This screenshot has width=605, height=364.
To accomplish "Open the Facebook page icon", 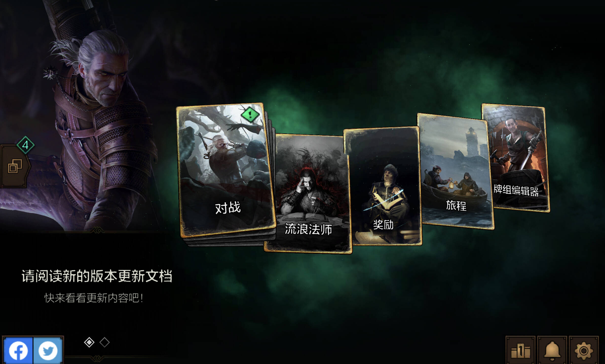I will coord(18,351).
